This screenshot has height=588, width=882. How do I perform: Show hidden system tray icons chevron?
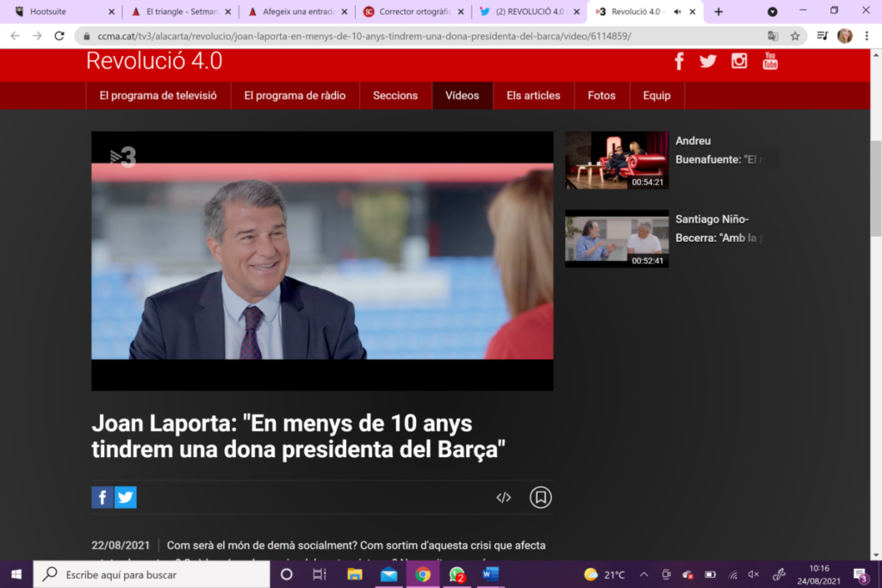tap(643, 574)
